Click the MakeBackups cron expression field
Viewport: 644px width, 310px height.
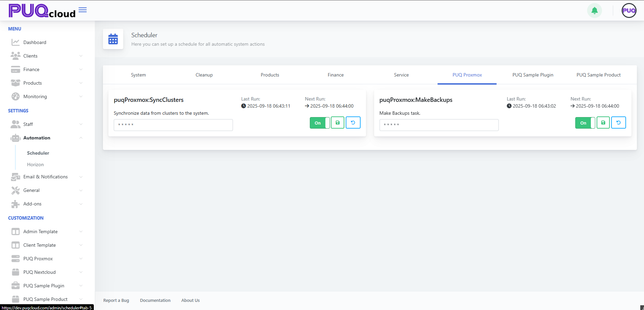(x=439, y=125)
